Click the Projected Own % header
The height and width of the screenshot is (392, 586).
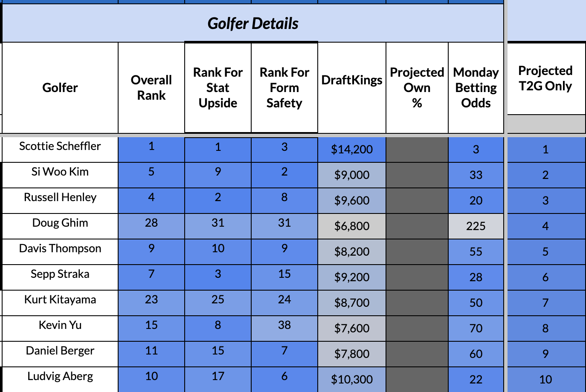click(x=417, y=88)
